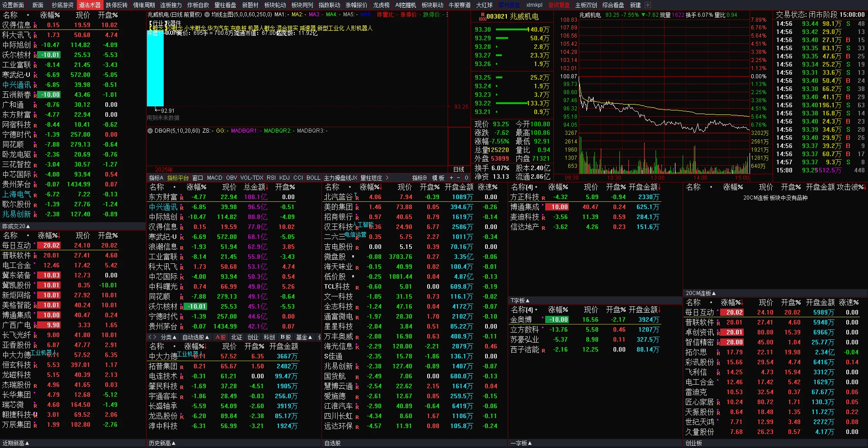
Task: Select the 15:00 closing tick row
Action: point(820,170)
